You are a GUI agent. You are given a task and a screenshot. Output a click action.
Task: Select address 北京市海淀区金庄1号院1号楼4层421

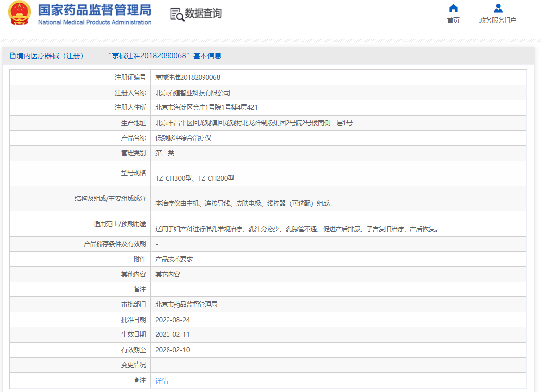206,107
